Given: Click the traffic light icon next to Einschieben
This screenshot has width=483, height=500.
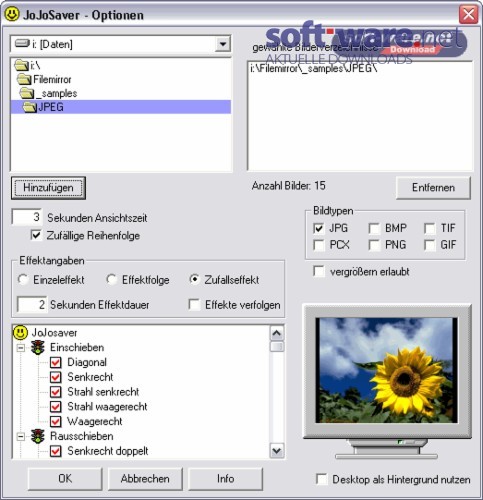Looking at the screenshot, I should click(38, 347).
